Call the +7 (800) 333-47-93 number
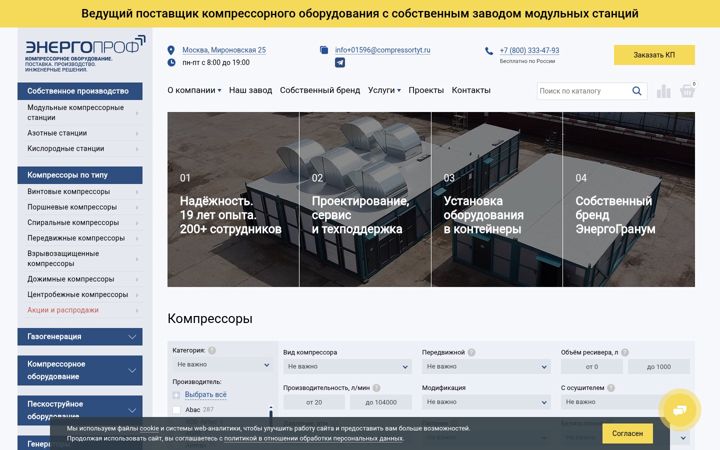Screen dimensions: 720x450 click(x=529, y=51)
